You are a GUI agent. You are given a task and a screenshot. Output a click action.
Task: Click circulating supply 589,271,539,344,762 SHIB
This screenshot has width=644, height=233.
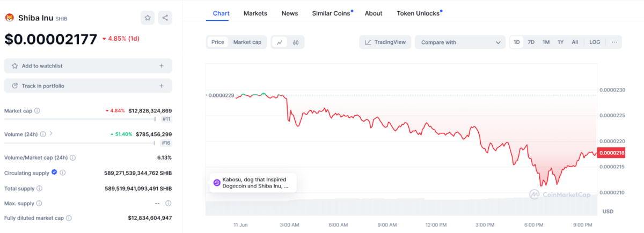[x=138, y=173]
